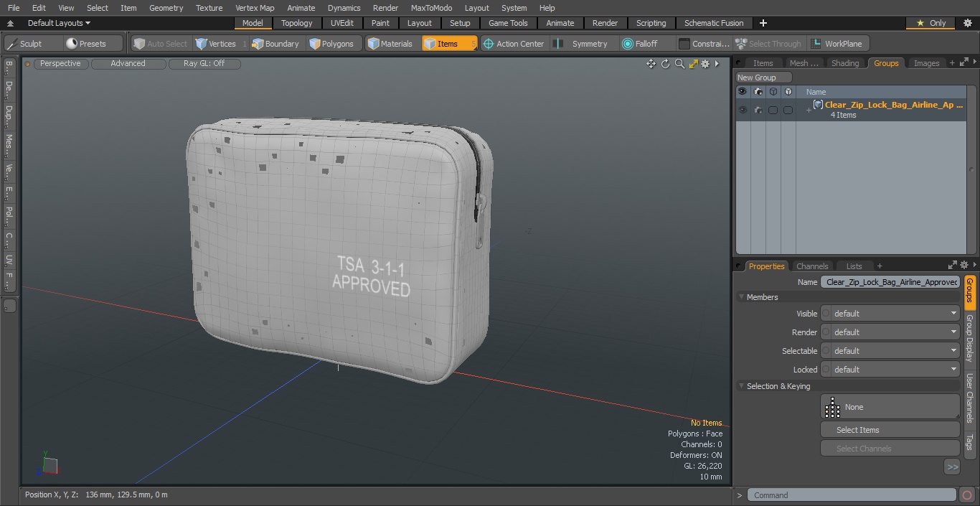Click the viewport pan (move) icon
Viewport: 980px width, 506px height.
tap(651, 64)
